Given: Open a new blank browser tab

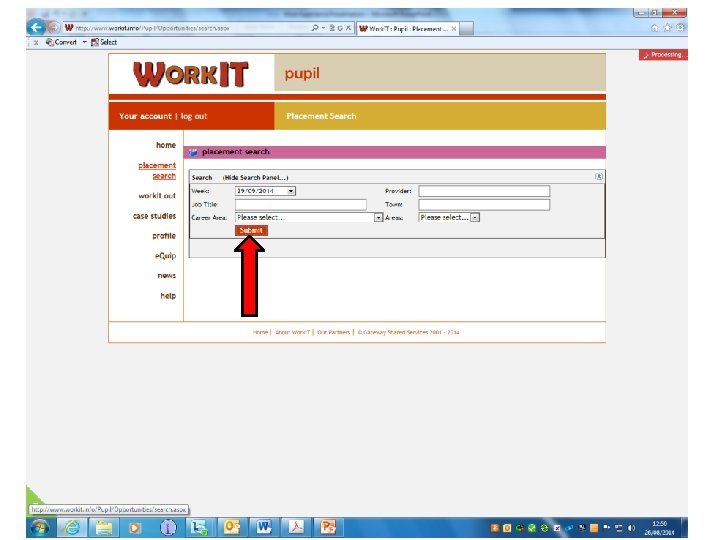Looking at the screenshot, I should (x=467, y=28).
